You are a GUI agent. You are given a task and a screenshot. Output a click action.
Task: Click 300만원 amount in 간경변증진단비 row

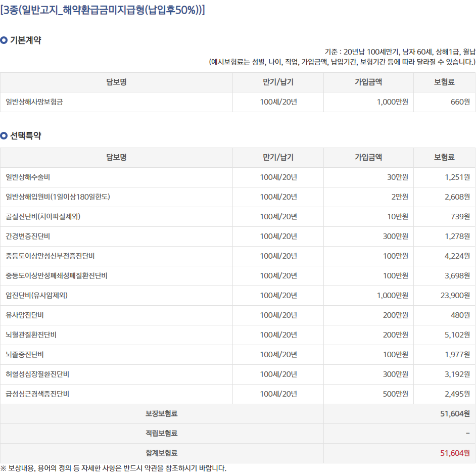click(396, 236)
